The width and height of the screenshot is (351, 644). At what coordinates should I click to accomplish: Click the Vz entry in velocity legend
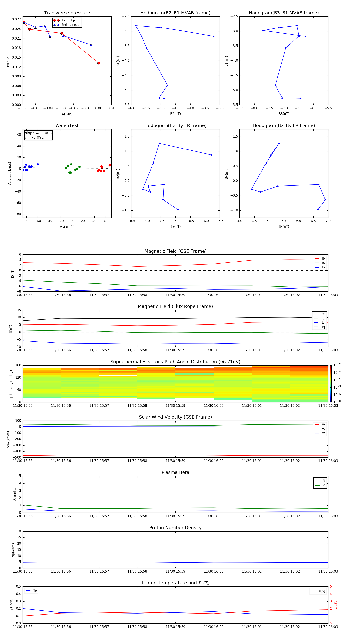(x=320, y=433)
